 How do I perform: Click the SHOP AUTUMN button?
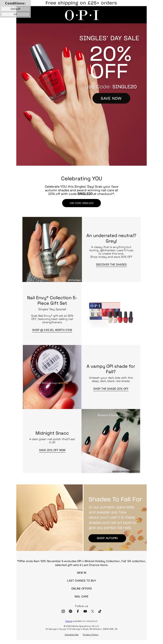pyautogui.click(x=107, y=538)
